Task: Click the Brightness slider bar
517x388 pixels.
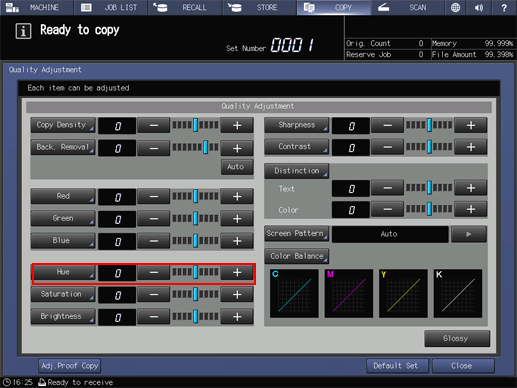Action: 195,317
